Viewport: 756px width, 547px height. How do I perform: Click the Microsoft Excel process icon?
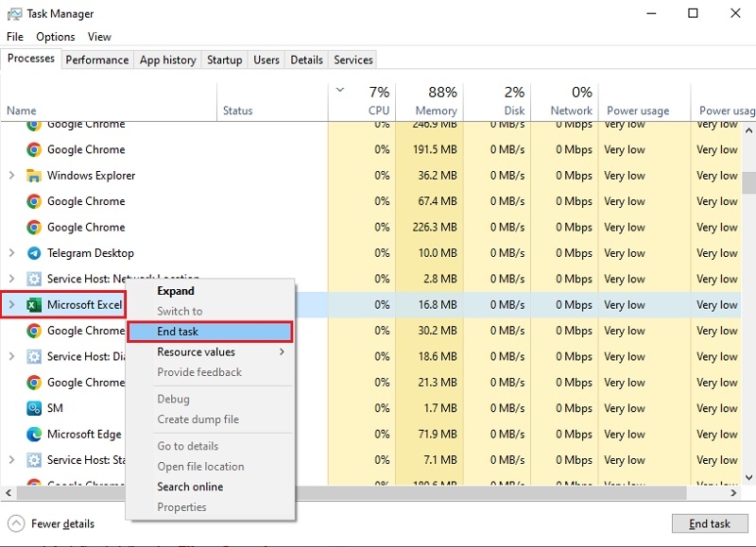click(34, 305)
